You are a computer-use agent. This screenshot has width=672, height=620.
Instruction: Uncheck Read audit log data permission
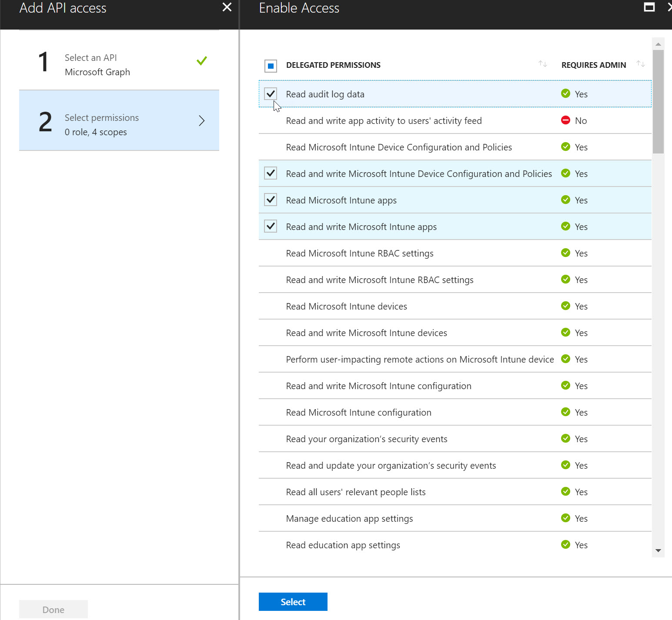click(271, 93)
